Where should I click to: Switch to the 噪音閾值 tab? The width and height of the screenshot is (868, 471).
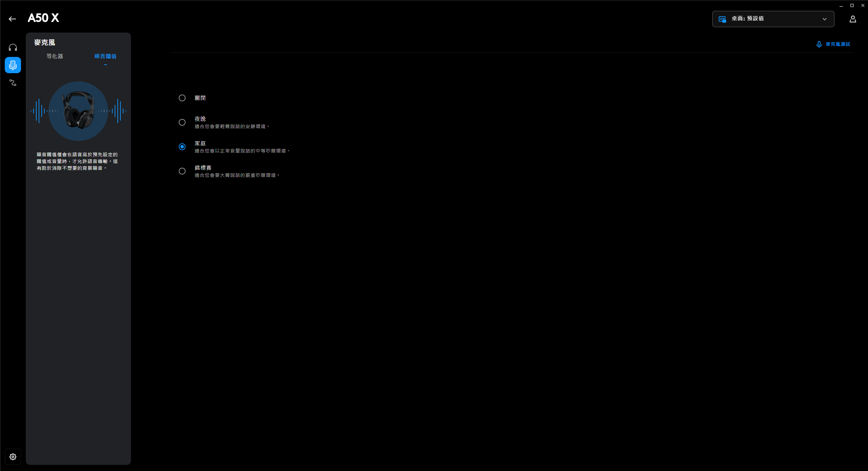tap(105, 56)
